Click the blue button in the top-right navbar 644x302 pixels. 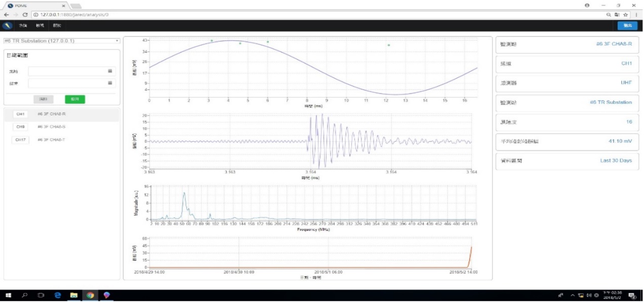point(627,25)
